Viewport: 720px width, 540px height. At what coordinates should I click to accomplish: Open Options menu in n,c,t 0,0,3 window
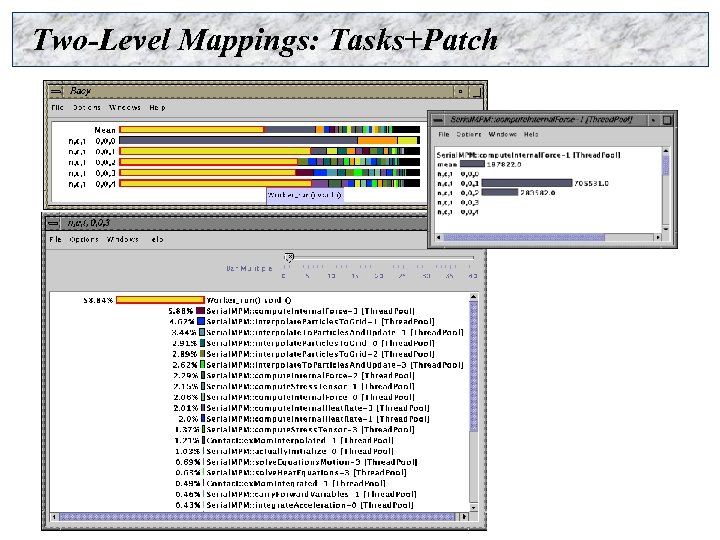[84, 239]
